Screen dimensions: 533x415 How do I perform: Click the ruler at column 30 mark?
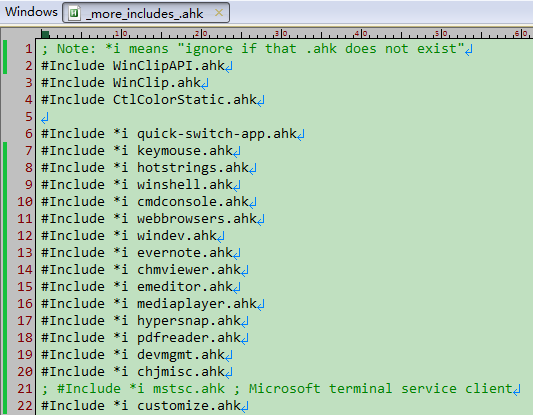tap(281, 34)
